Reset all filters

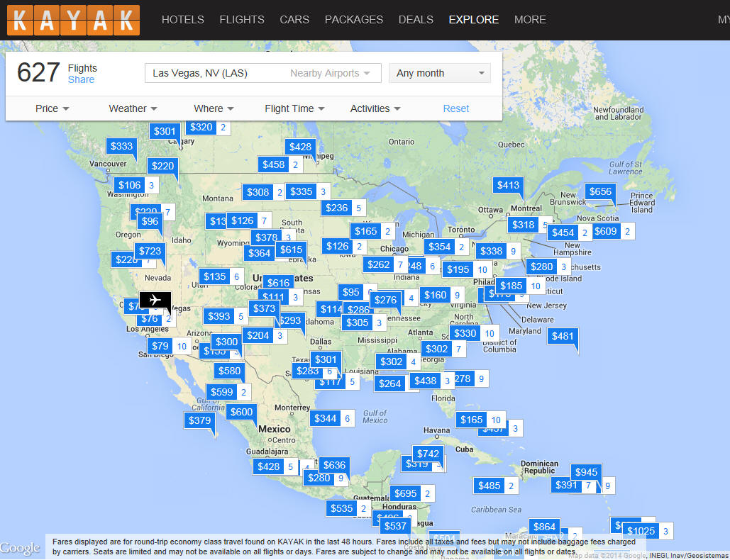tap(455, 108)
